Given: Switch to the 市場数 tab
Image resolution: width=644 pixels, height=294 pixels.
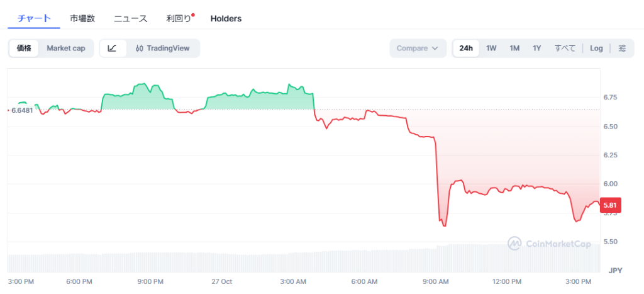Looking at the screenshot, I should click(x=82, y=18).
